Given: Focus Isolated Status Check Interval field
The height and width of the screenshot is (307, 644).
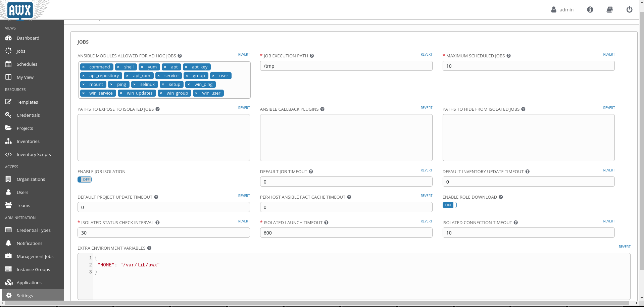Looking at the screenshot, I should tap(164, 233).
